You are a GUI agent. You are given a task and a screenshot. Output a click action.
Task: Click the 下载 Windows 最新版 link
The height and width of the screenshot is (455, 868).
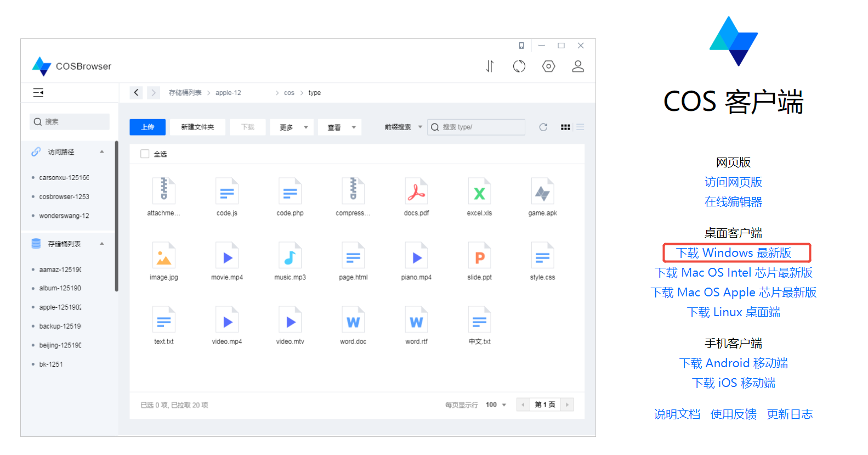point(734,253)
